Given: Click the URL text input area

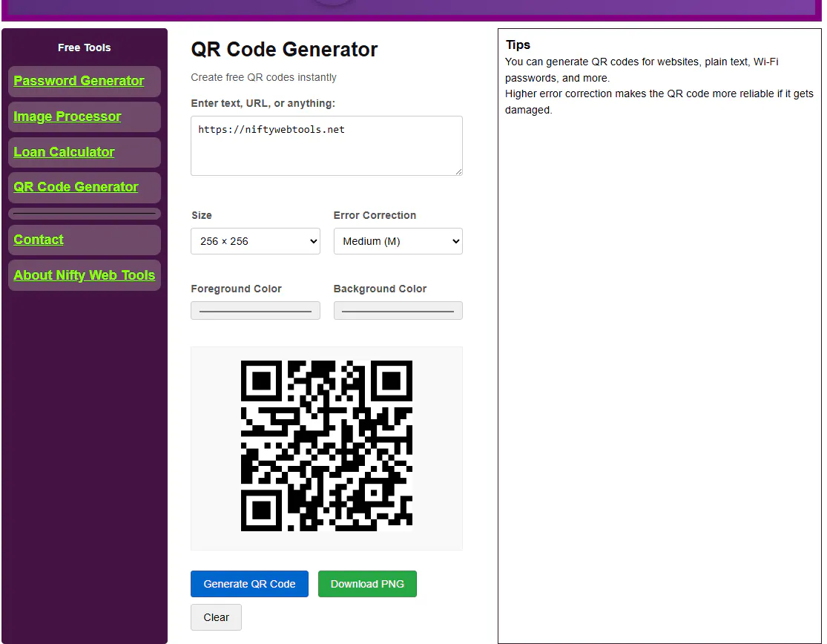Looking at the screenshot, I should pyautogui.click(x=326, y=145).
